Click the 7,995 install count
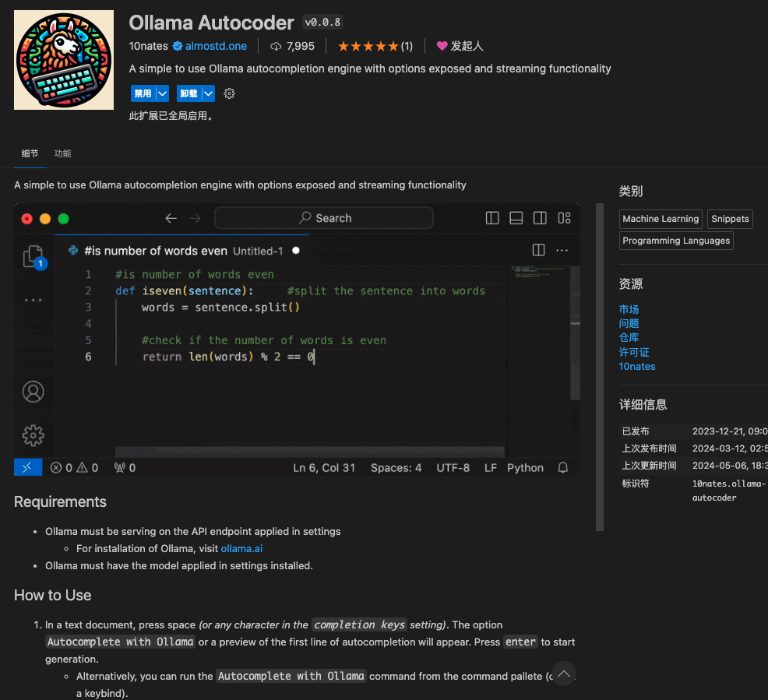 (x=300, y=46)
